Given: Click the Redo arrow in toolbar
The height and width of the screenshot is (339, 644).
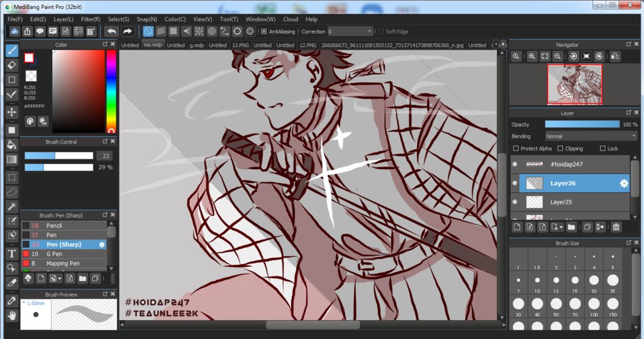Looking at the screenshot, I should pos(127,31).
